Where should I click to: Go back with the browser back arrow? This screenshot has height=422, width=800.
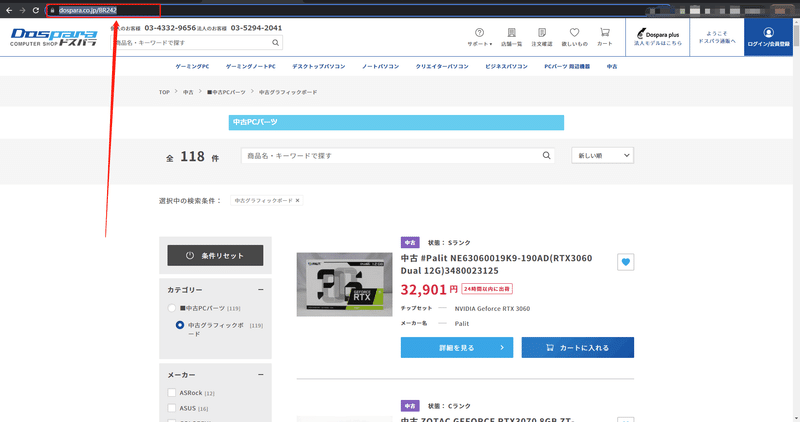[9, 10]
